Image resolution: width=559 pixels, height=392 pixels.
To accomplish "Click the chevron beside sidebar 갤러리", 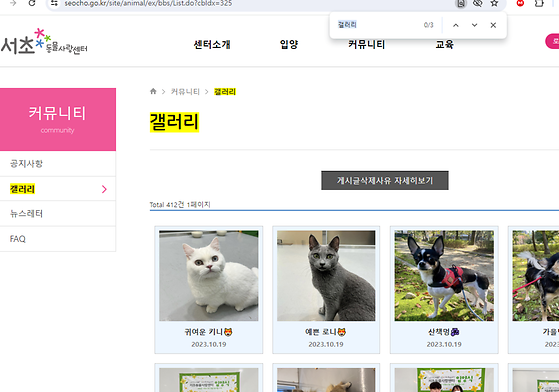I will tap(104, 189).
